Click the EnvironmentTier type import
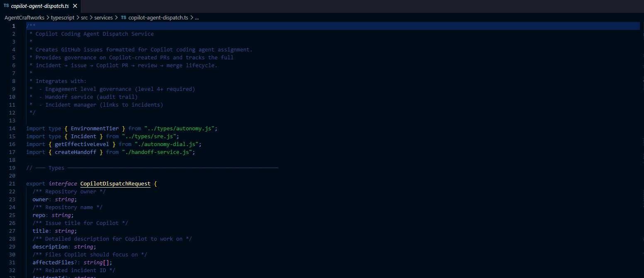644x278 pixels. coord(95,129)
